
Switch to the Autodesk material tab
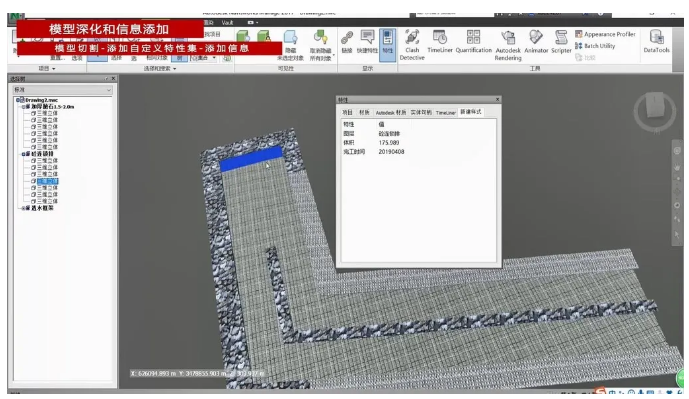click(391, 113)
